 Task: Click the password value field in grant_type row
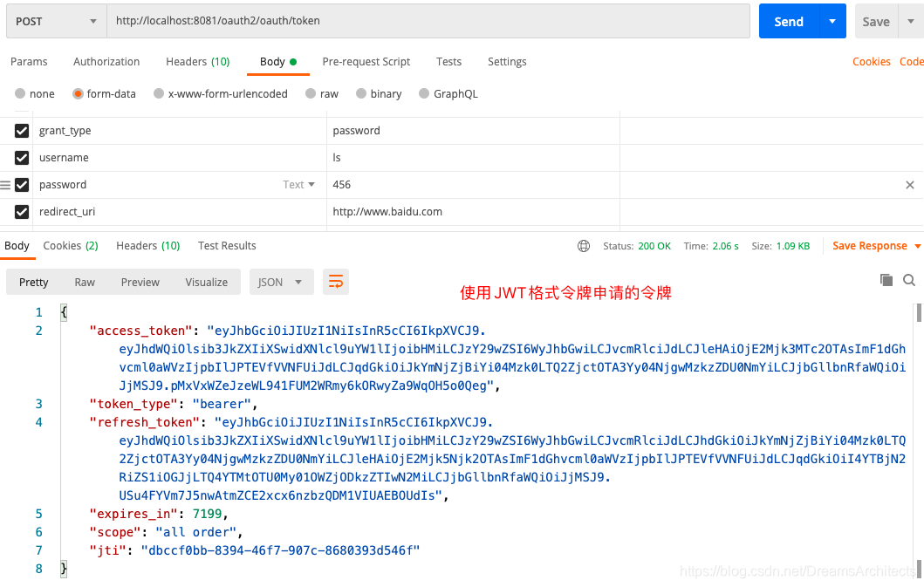[x=473, y=131]
